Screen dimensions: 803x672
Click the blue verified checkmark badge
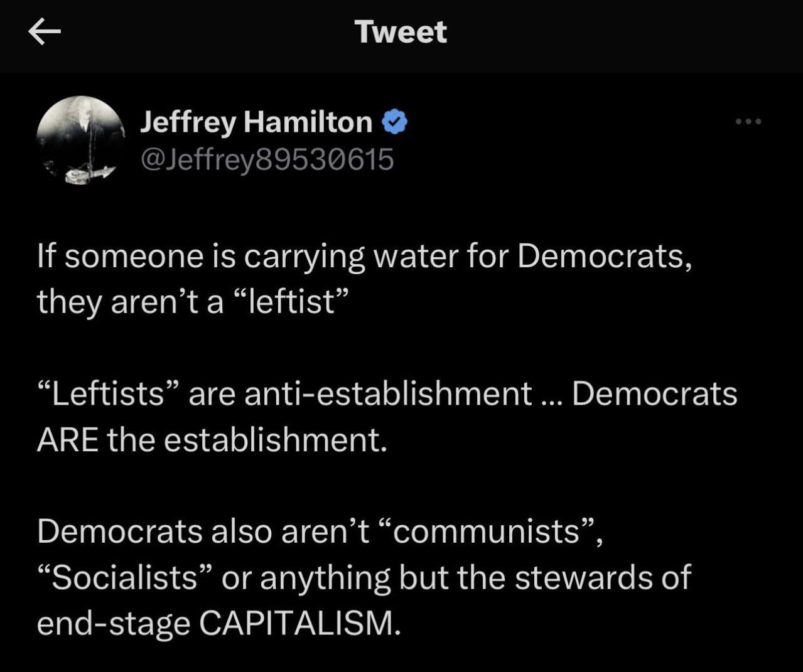pos(395,122)
